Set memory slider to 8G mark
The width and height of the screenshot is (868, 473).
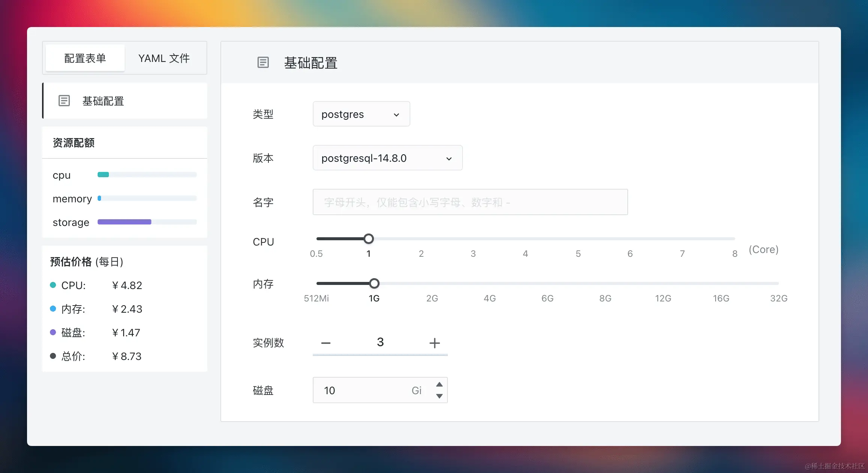pyautogui.click(x=605, y=283)
